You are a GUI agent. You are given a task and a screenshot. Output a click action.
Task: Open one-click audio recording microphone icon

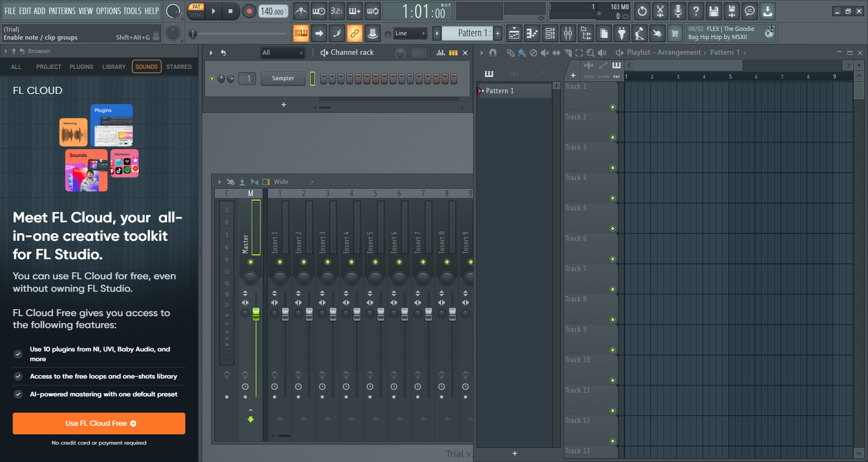coord(678,11)
